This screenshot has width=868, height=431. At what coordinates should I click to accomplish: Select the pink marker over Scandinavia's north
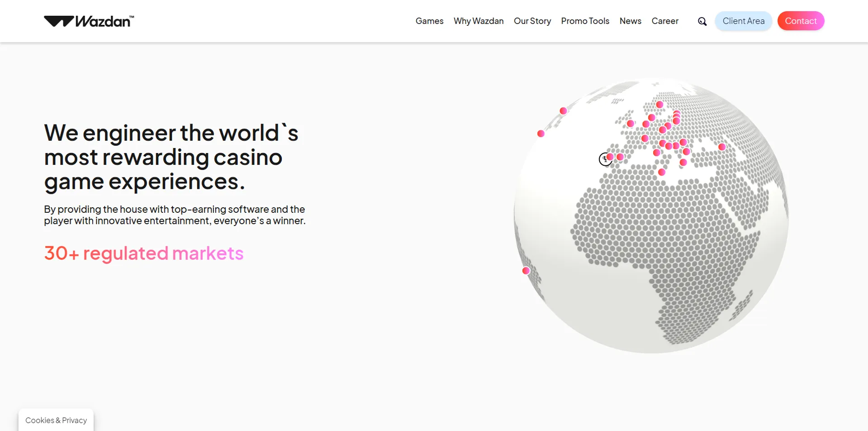659,105
